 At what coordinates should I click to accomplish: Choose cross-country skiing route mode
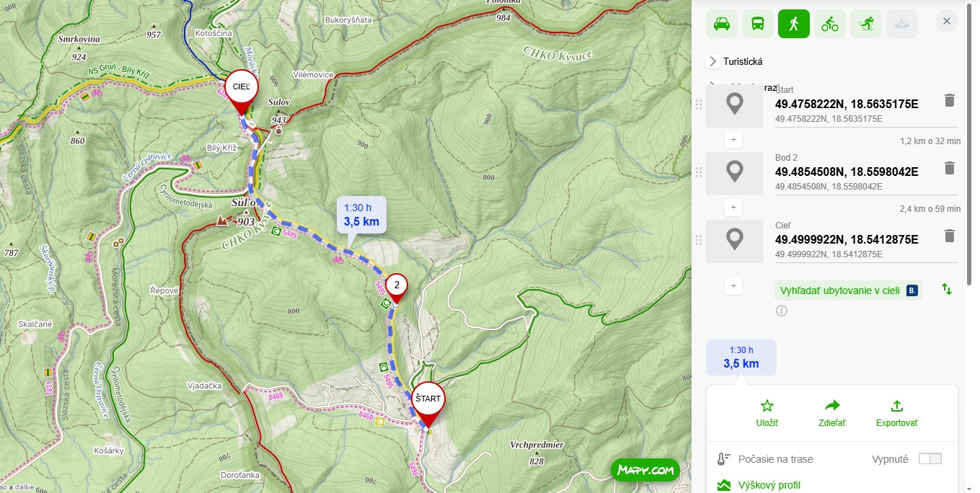(866, 24)
